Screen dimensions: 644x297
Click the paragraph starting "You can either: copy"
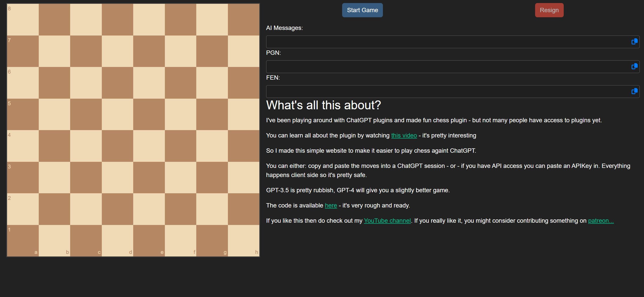click(448, 170)
